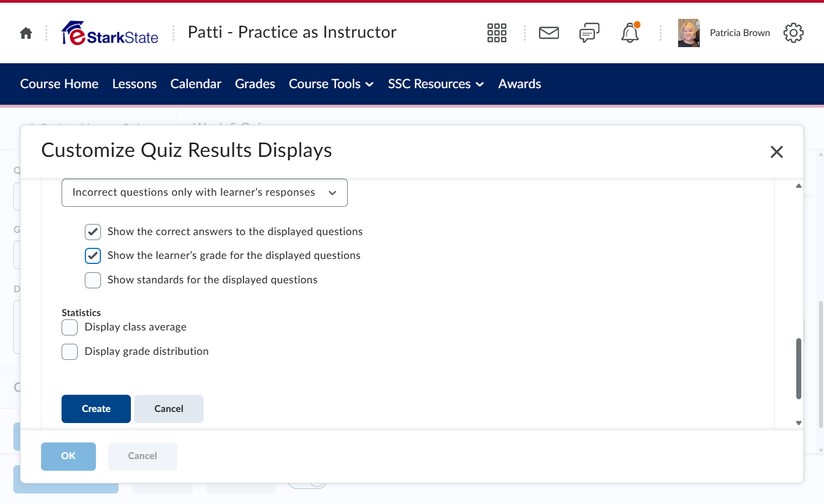Screen dimensions: 824x504
Task: Open the message alerts envelope icon
Action: tap(549, 33)
